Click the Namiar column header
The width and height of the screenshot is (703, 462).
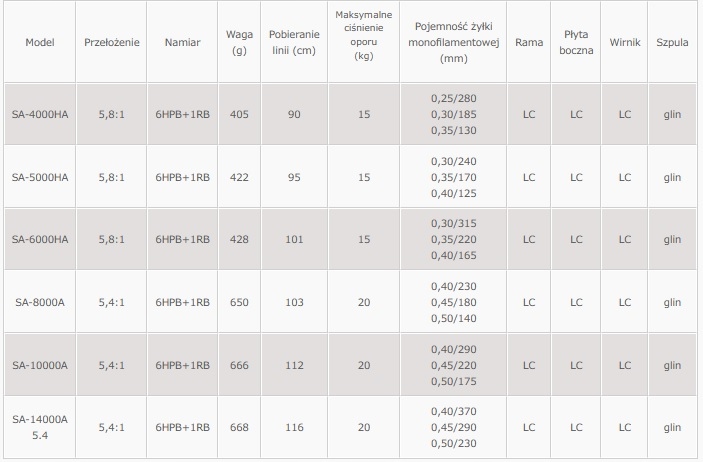click(x=182, y=43)
